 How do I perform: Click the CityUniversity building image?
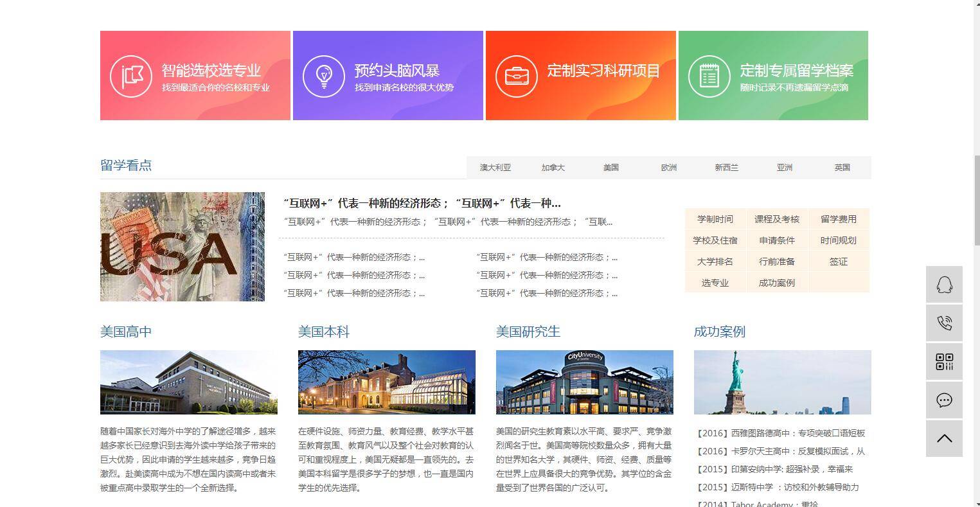(x=585, y=382)
